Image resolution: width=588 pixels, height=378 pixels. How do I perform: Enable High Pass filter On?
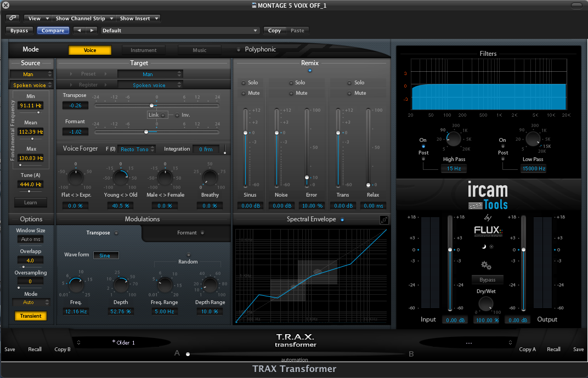(x=423, y=146)
